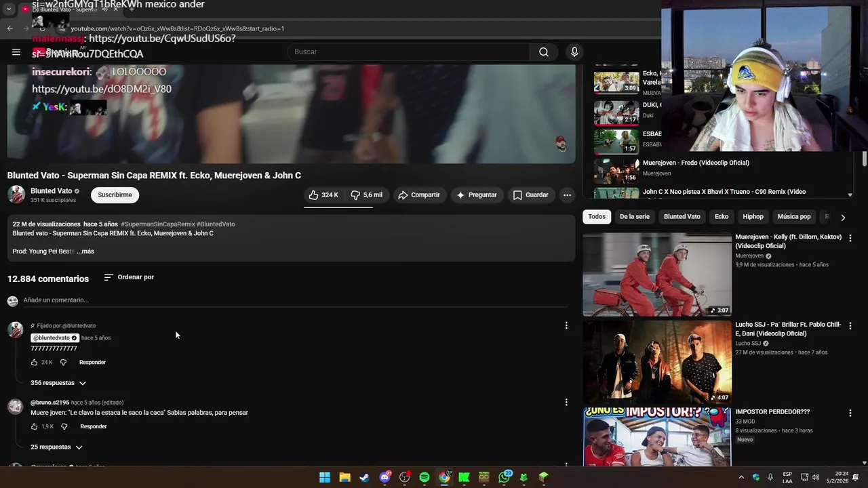
Task: Open options menu of @bruno.s2195 comment
Action: (566, 403)
